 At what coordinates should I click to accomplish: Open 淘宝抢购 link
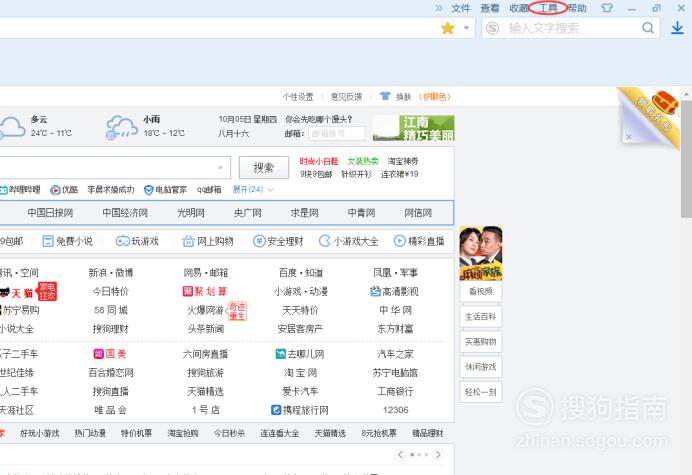click(183, 433)
